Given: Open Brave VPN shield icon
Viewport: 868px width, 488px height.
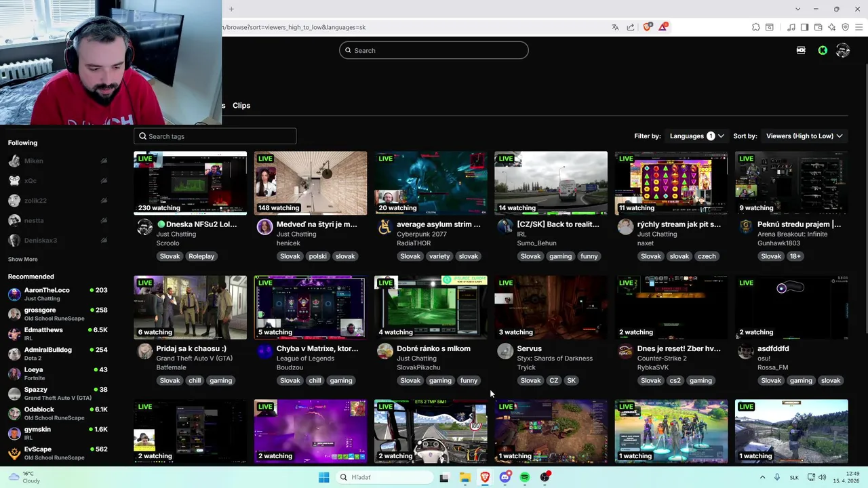Looking at the screenshot, I should tap(846, 27).
